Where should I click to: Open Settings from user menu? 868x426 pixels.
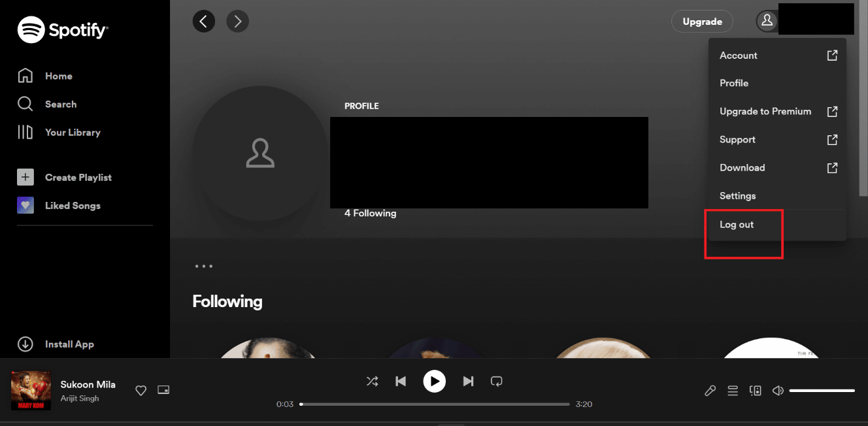[x=777, y=195]
